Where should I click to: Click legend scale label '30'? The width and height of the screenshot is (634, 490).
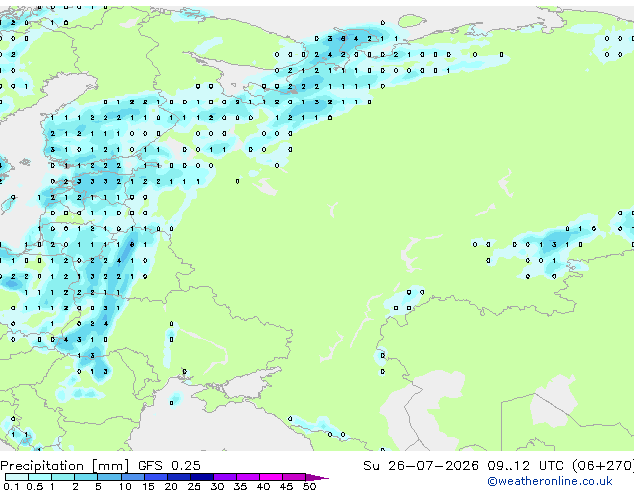(x=217, y=486)
